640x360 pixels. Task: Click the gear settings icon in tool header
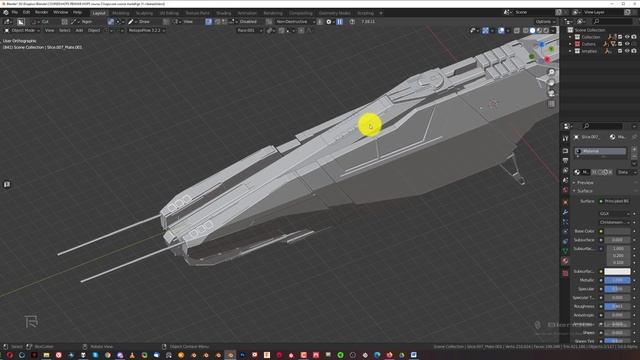click(329, 22)
